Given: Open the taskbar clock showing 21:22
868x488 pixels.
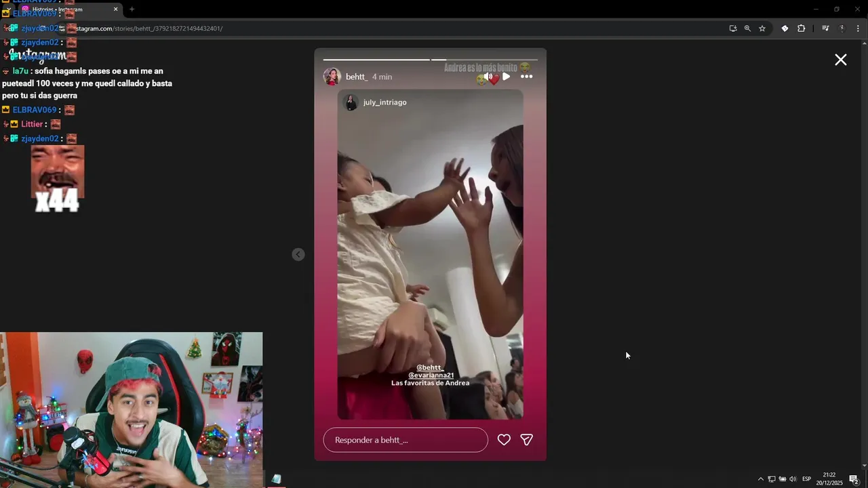Looking at the screenshot, I should point(829,479).
